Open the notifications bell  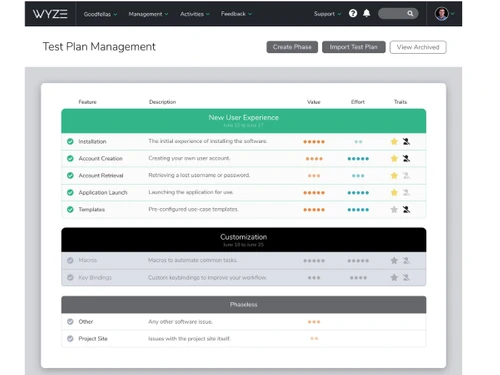[367, 13]
